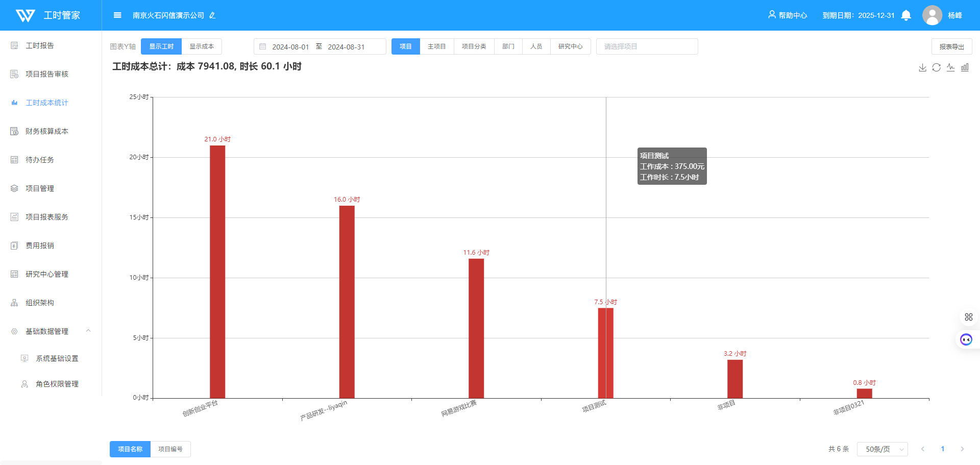Viewport: 980px width, 465px height.
Task: Click the 组织架构 sidebar icon
Action: (14, 303)
